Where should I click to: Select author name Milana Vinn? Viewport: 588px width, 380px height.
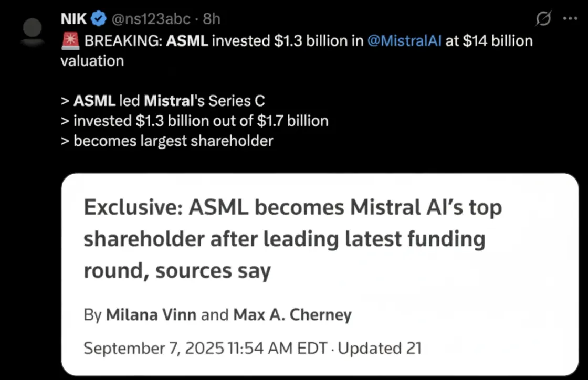coord(151,315)
